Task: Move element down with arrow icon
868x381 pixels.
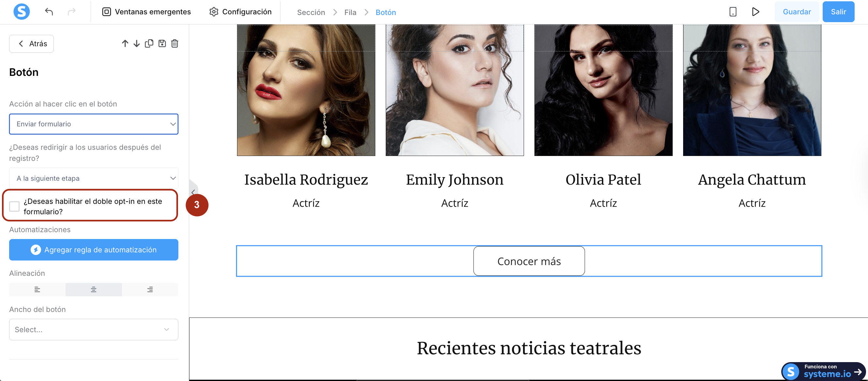Action: 137,43
